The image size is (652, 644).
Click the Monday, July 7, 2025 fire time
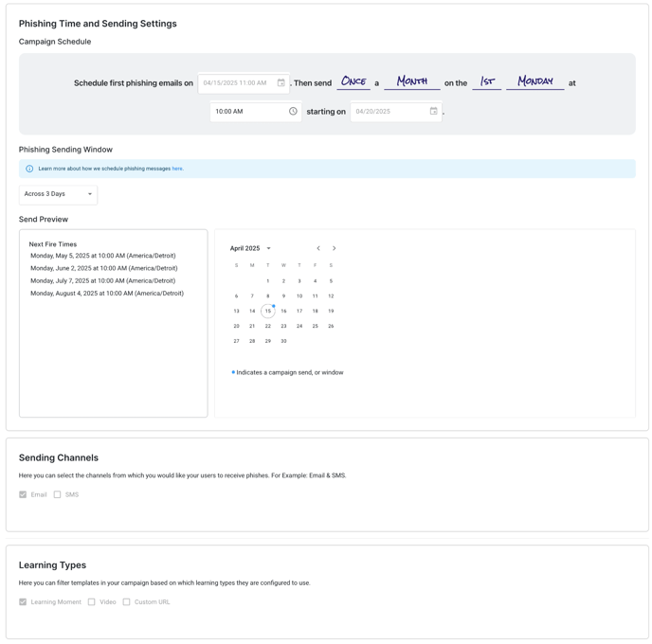coord(103,280)
